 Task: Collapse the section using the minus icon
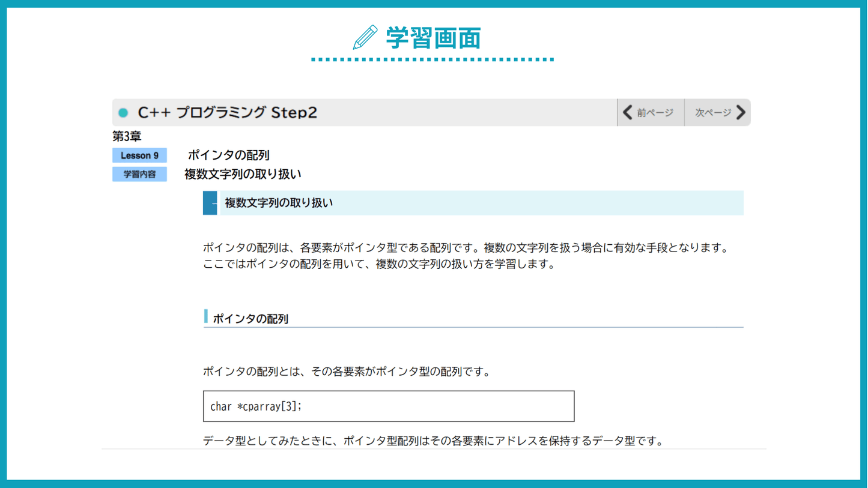pyautogui.click(x=211, y=203)
